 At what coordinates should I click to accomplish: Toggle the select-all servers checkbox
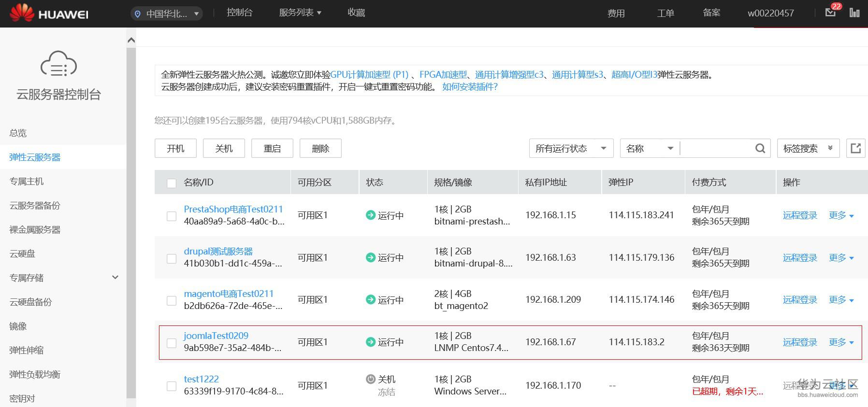[171, 183]
